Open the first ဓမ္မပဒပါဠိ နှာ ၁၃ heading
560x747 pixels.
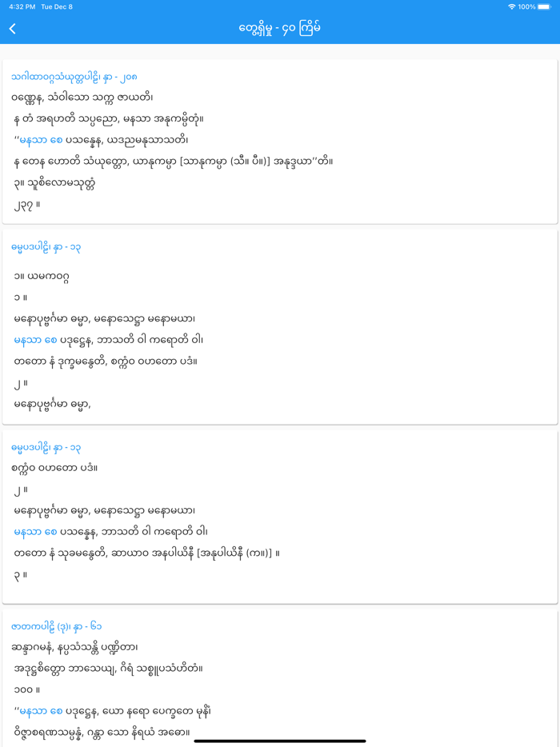point(44,247)
